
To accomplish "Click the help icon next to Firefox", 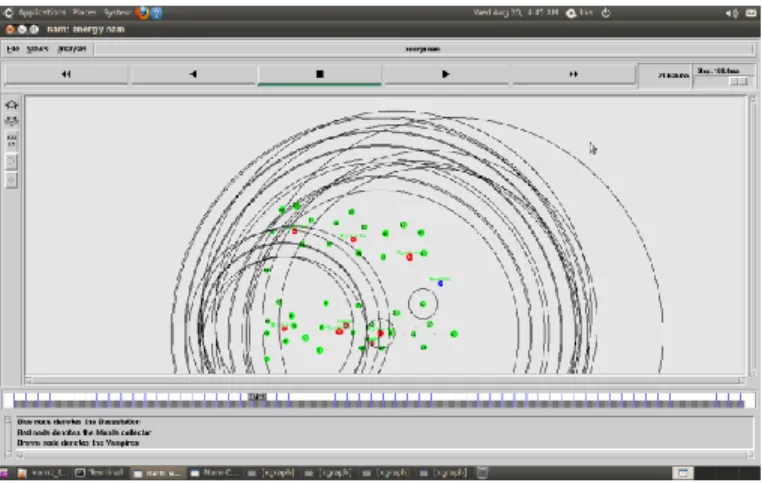I will [156, 13].
